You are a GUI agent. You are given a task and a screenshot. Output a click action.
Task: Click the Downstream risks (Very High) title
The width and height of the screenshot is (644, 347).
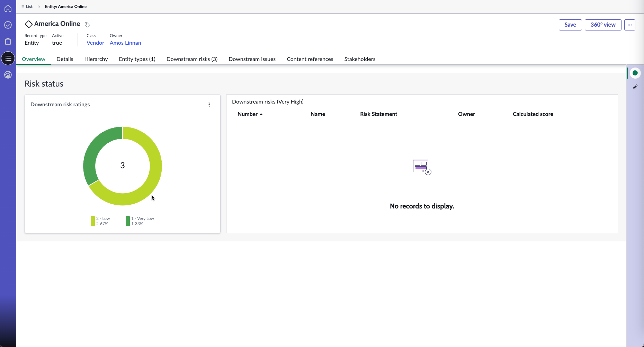[x=268, y=102]
